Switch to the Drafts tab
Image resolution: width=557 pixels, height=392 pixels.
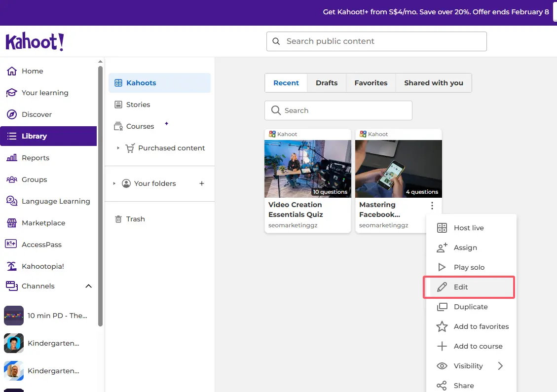[327, 83]
